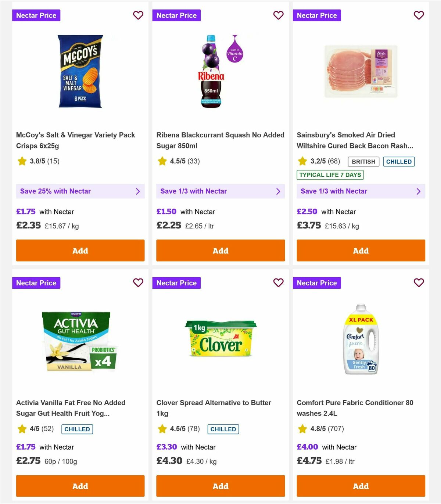Expand Save 1/3 with Nectar for Ribena
This screenshot has height=504, width=441.
click(220, 191)
